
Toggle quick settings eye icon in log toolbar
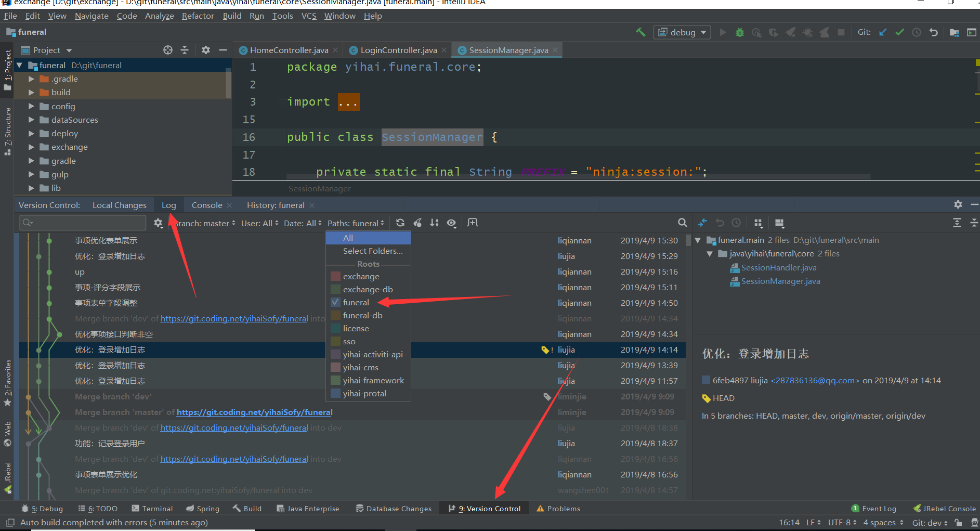pyautogui.click(x=452, y=223)
